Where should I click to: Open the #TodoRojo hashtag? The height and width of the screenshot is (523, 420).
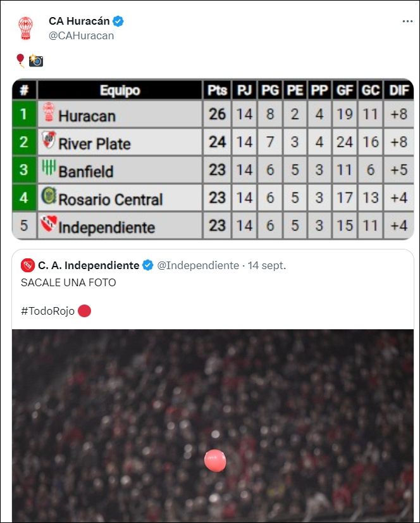47,311
